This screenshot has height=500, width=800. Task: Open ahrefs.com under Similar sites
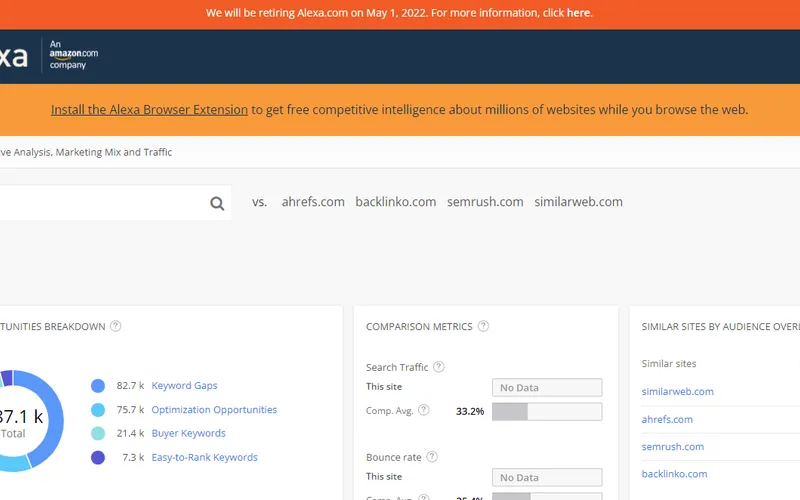(x=667, y=419)
